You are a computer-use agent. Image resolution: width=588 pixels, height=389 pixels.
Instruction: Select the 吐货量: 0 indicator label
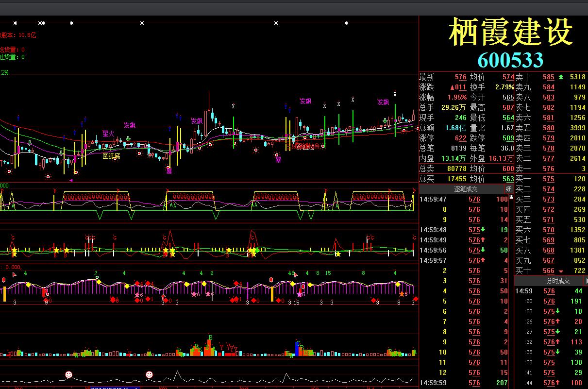13,57
